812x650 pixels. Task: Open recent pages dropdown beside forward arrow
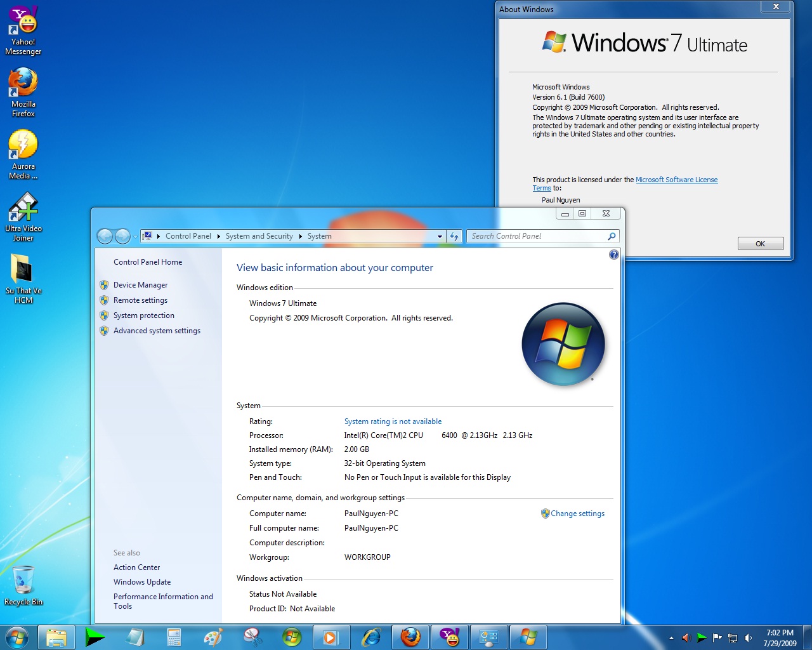point(134,237)
